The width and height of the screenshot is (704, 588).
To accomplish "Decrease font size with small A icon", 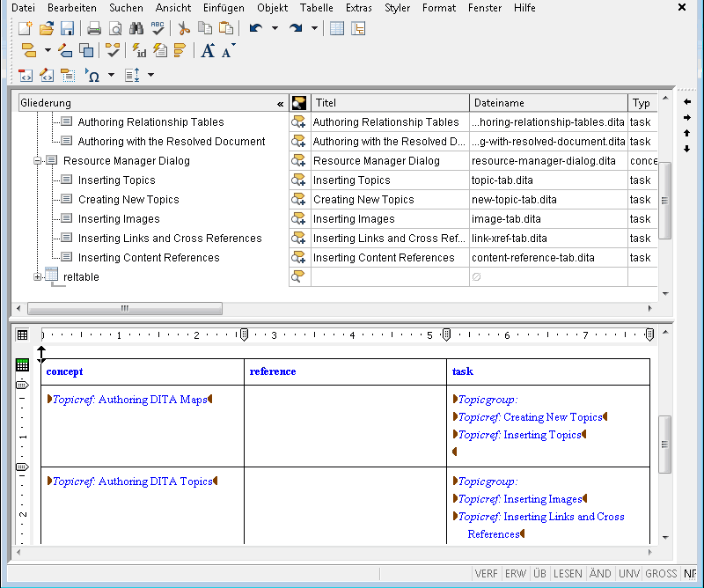I will (x=228, y=51).
